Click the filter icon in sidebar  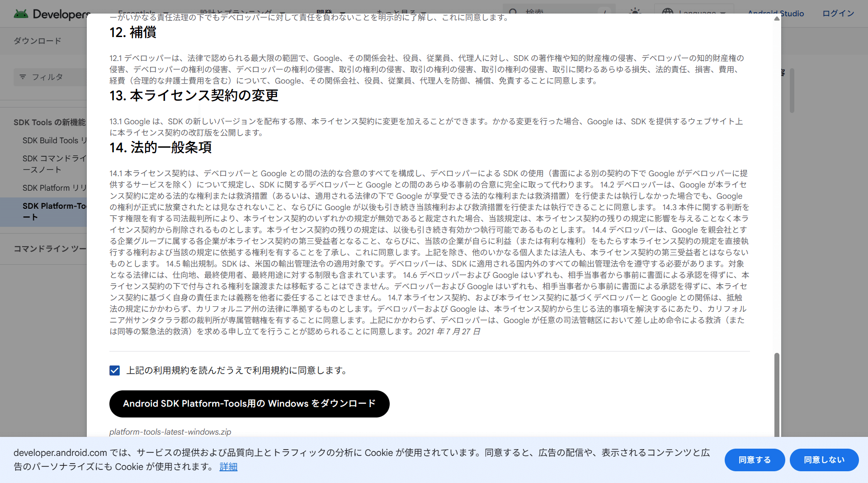[23, 77]
